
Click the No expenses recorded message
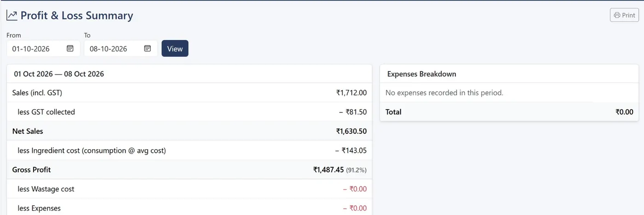(444, 93)
